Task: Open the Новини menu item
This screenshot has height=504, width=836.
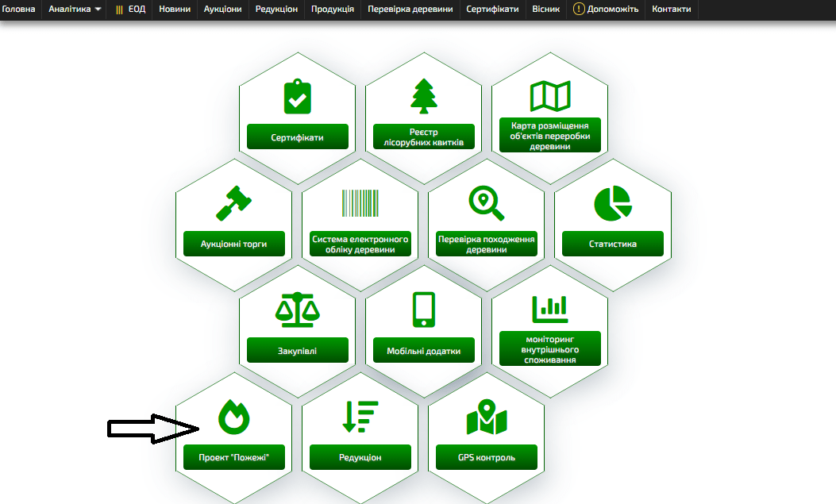Action: [175, 10]
